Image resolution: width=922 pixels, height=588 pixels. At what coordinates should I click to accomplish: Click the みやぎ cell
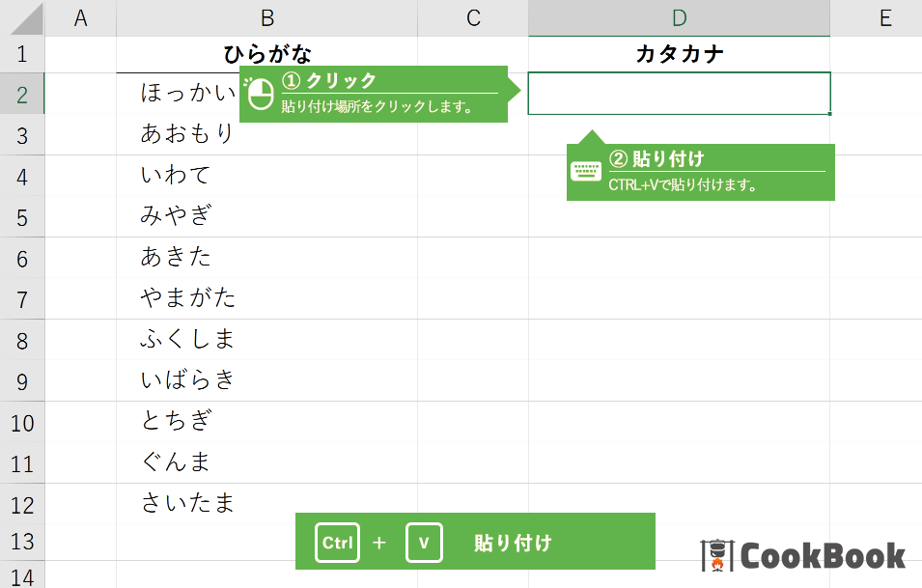tap(267, 217)
